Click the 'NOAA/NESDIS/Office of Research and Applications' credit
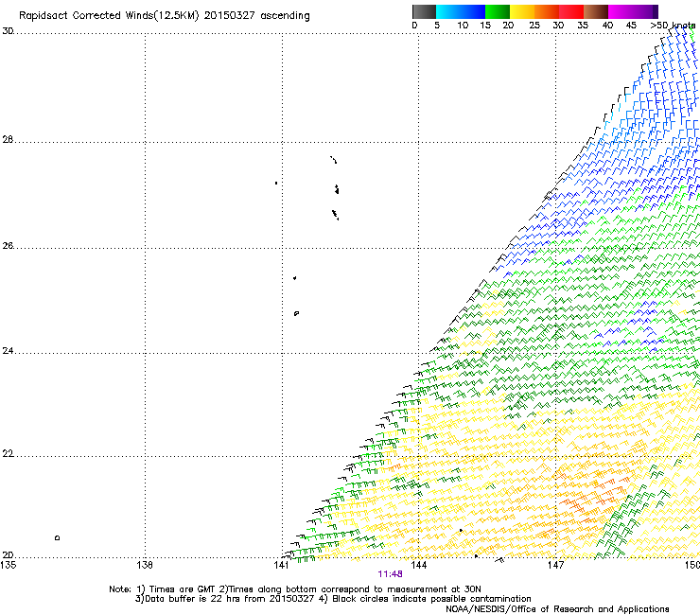This screenshot has height=615, width=700. pyautogui.click(x=557, y=609)
